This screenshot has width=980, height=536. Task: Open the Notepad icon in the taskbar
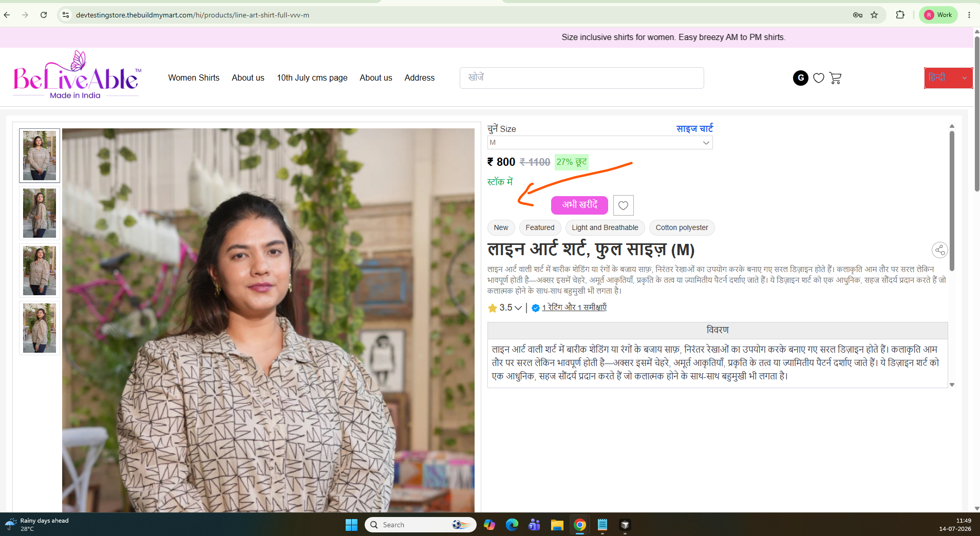click(x=602, y=525)
